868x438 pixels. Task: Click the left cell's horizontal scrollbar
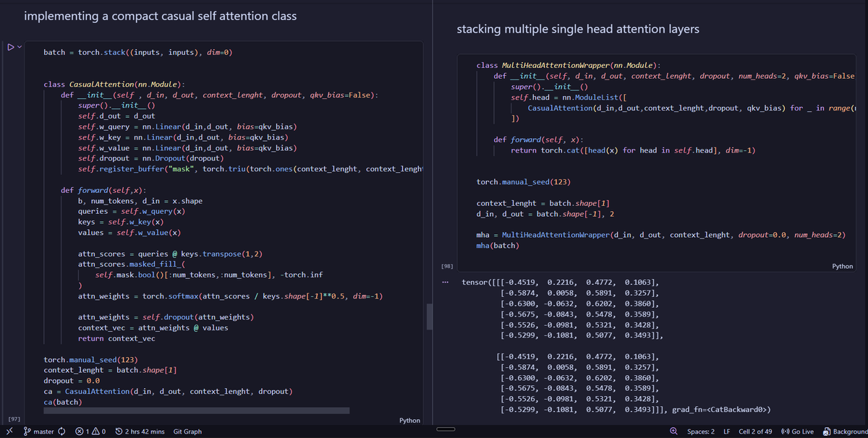tap(195, 411)
